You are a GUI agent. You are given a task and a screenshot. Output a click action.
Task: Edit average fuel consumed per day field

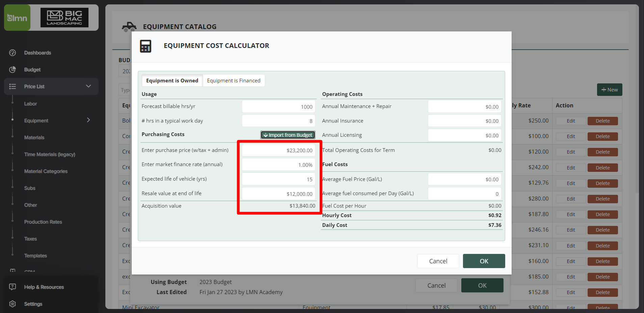click(x=465, y=194)
